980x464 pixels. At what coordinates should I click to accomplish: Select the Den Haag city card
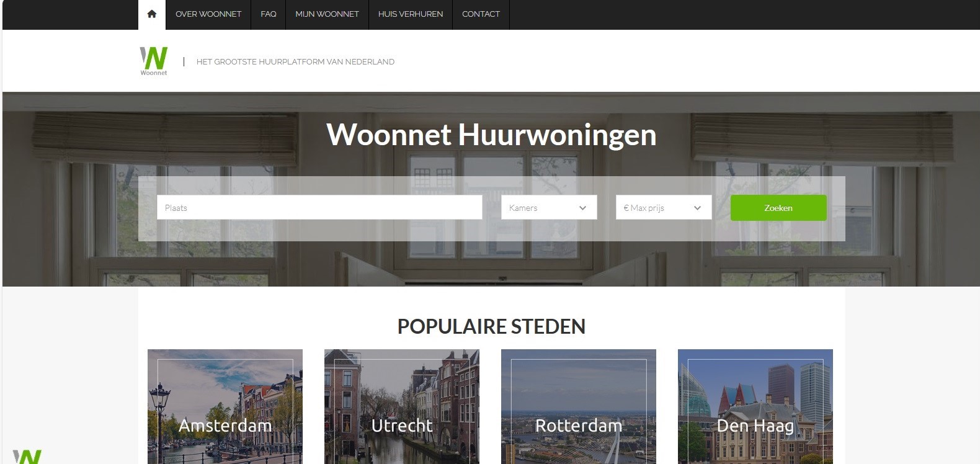755,406
